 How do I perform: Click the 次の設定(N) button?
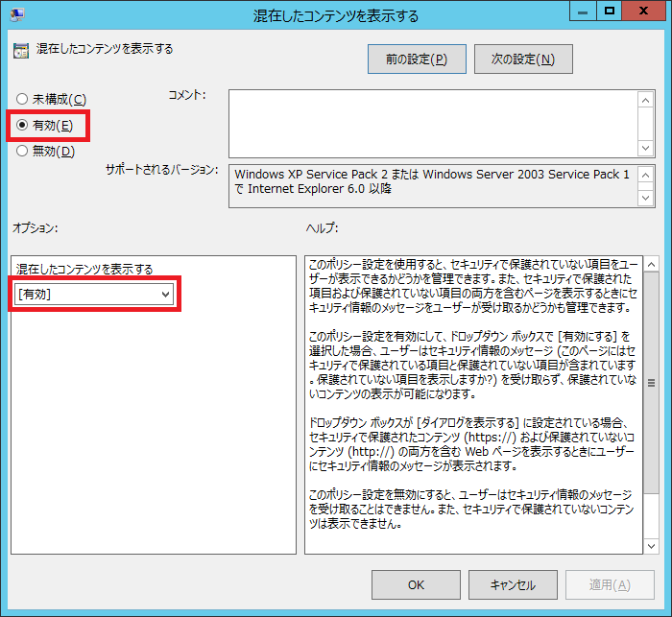click(523, 59)
